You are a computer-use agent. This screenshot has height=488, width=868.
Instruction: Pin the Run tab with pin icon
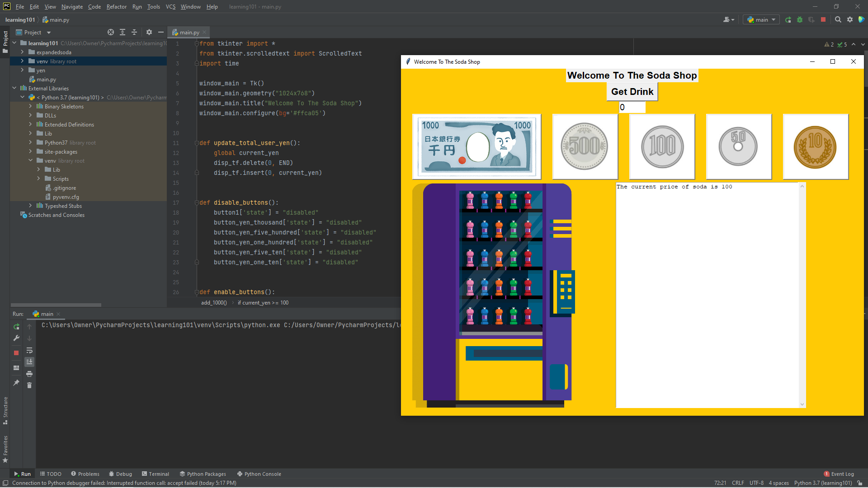click(16, 383)
